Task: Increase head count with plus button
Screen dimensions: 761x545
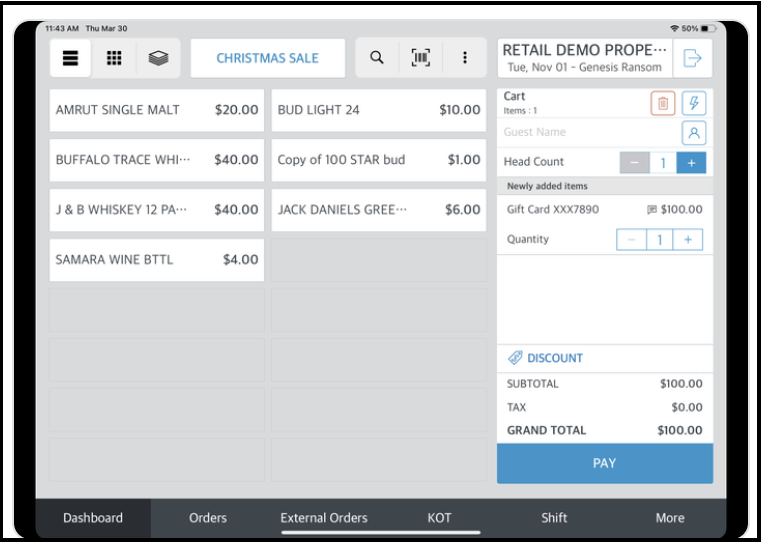Action: 691,162
